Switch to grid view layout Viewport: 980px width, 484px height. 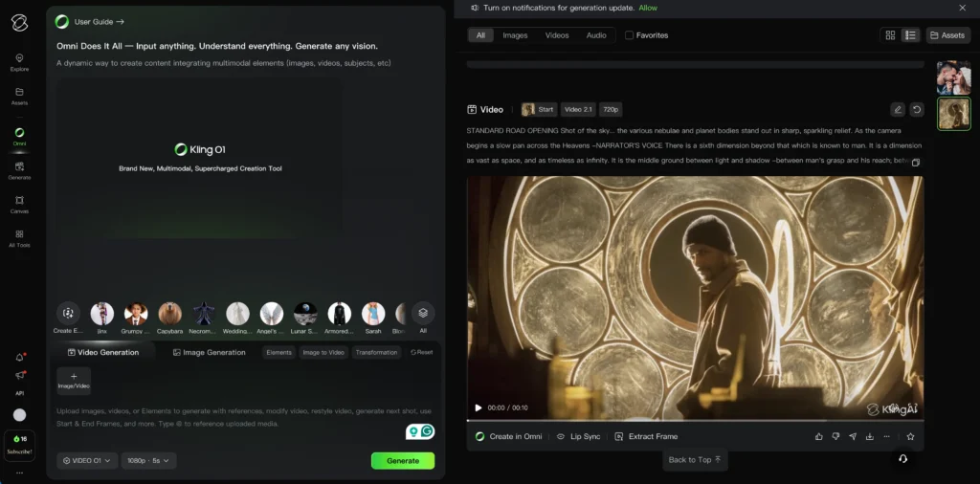pyautogui.click(x=891, y=35)
